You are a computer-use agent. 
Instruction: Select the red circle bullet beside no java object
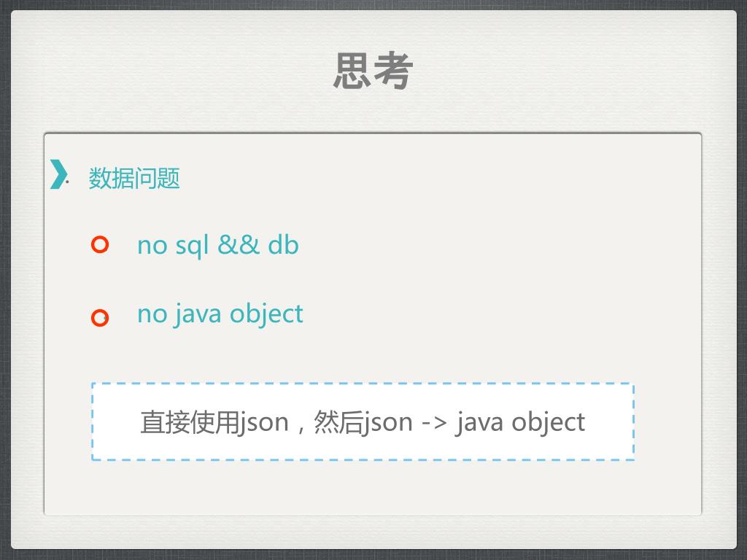[100, 318]
